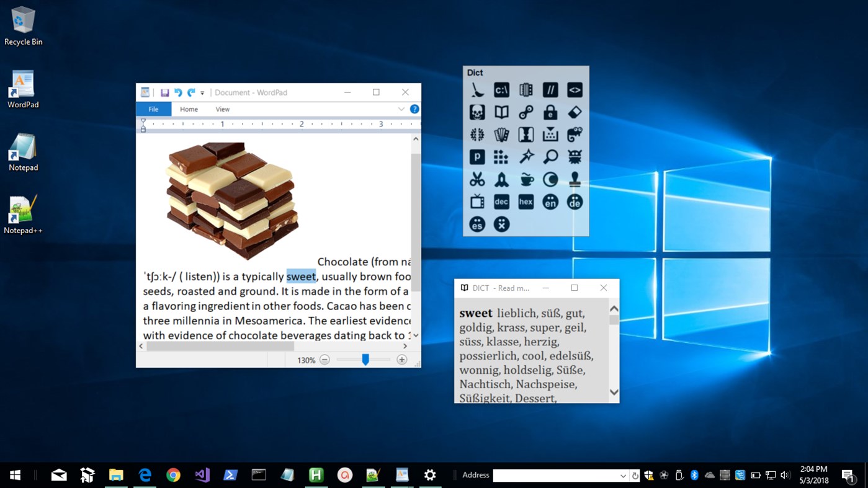This screenshot has height=488, width=868.
Task: Click the broom icon in the Dict panel
Action: click(x=477, y=90)
